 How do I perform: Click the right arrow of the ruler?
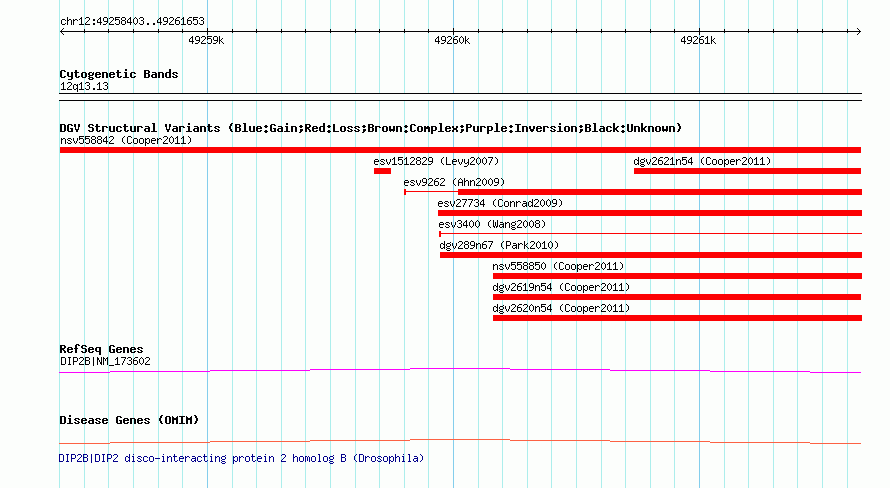click(858, 31)
